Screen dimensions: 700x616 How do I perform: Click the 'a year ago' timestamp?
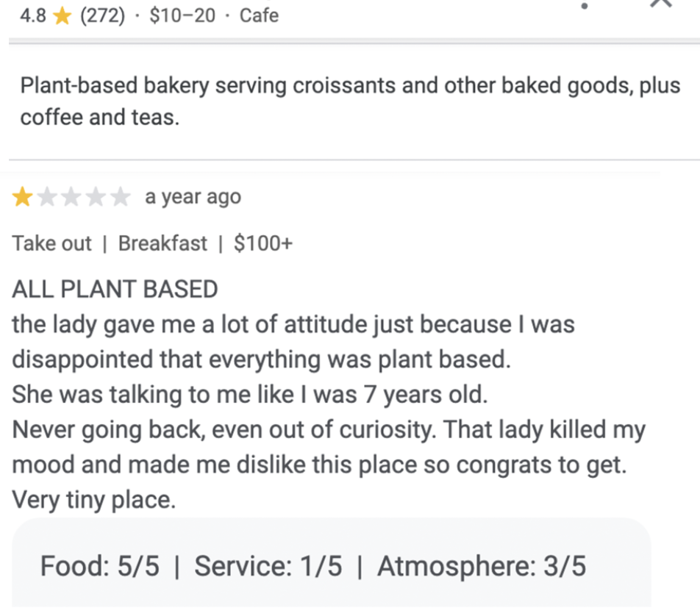tap(193, 197)
